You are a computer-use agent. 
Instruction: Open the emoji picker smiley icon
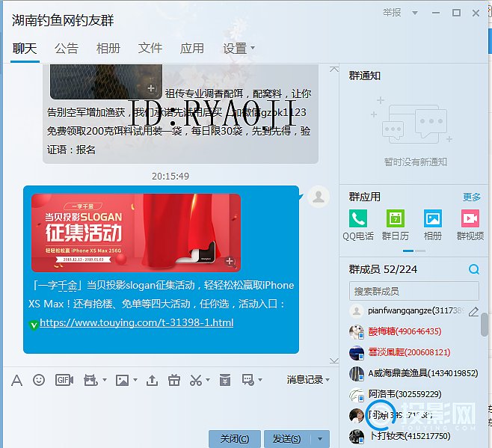[x=39, y=380]
